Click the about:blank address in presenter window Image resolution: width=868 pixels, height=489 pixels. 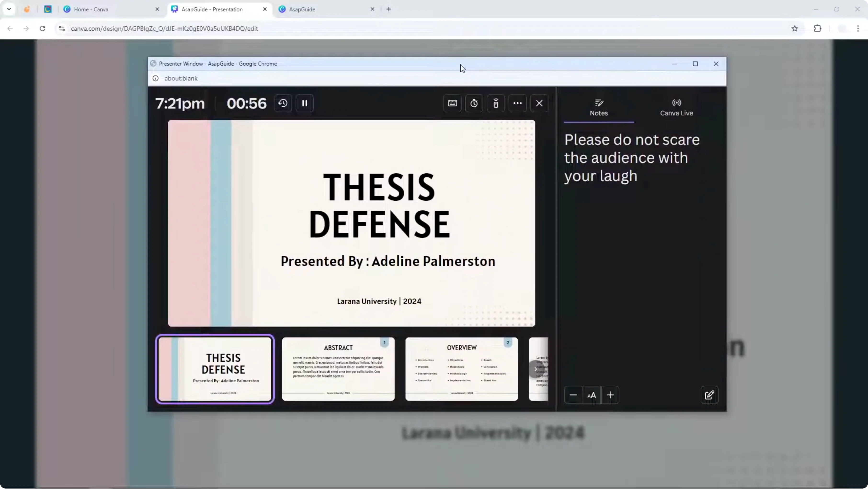tap(181, 79)
